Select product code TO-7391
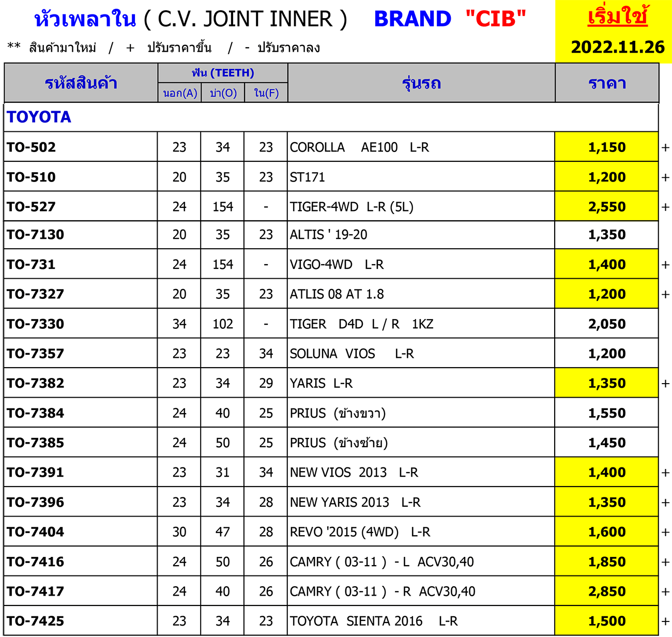 tap(35, 473)
